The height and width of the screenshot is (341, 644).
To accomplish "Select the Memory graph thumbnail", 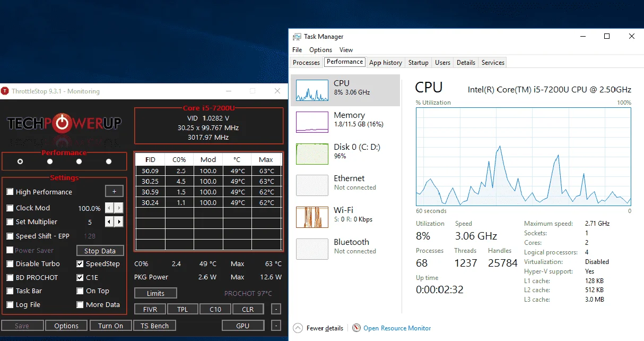I will pos(312,122).
